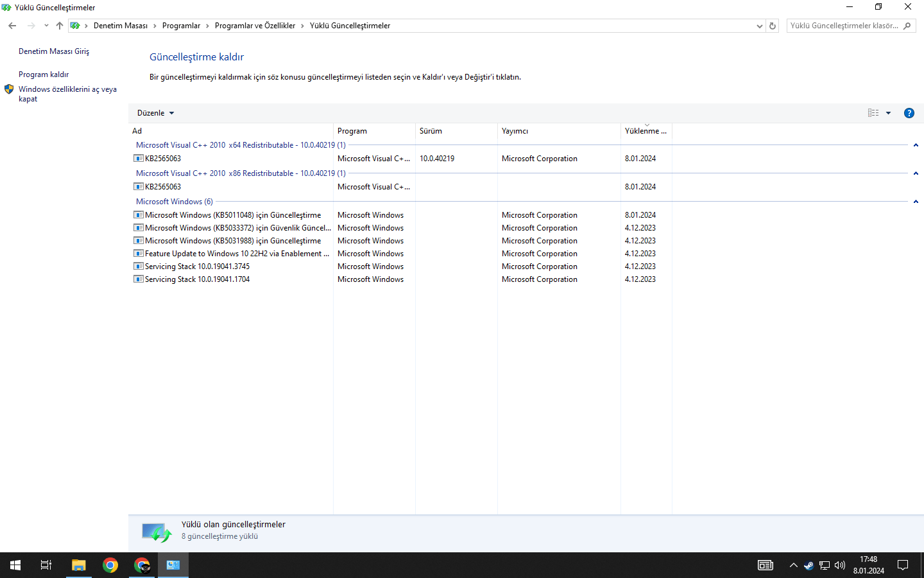Open Windows özelliklerini aç veya kapat
The width and height of the screenshot is (924, 578).
pyautogui.click(x=67, y=94)
